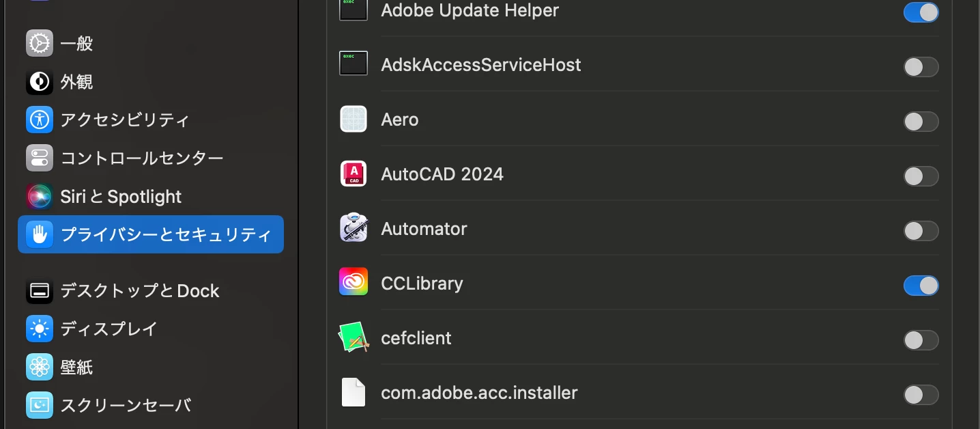The image size is (980, 429).
Task: Click the Control Center (コントロールセンター) icon
Action: 40,158
